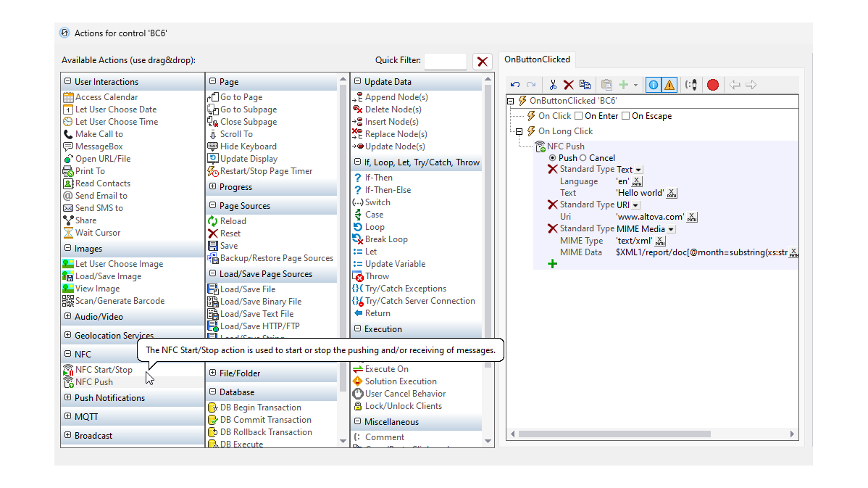Click the red record circle icon
This screenshot has height=488, width=868.
click(x=713, y=85)
